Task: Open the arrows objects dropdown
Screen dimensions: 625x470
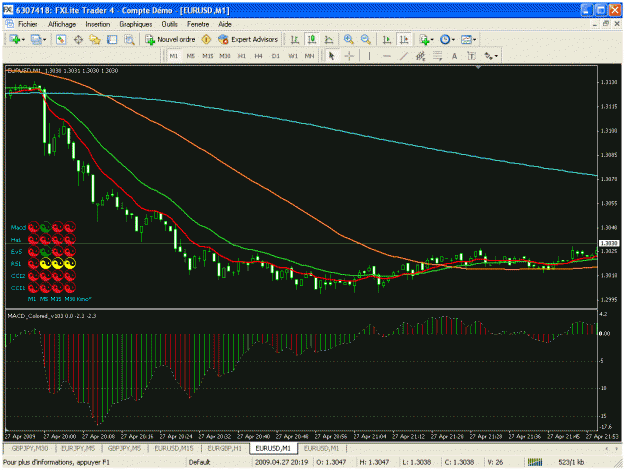Action: 491,56
